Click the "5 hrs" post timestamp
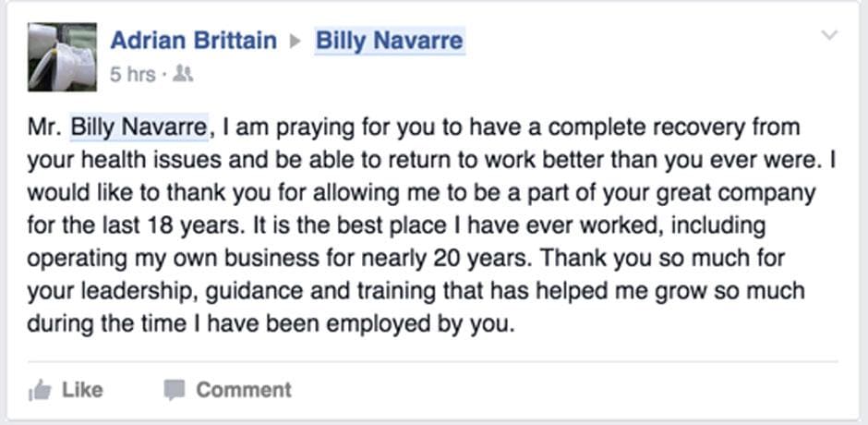The height and width of the screenshot is (425, 868). click(133, 75)
